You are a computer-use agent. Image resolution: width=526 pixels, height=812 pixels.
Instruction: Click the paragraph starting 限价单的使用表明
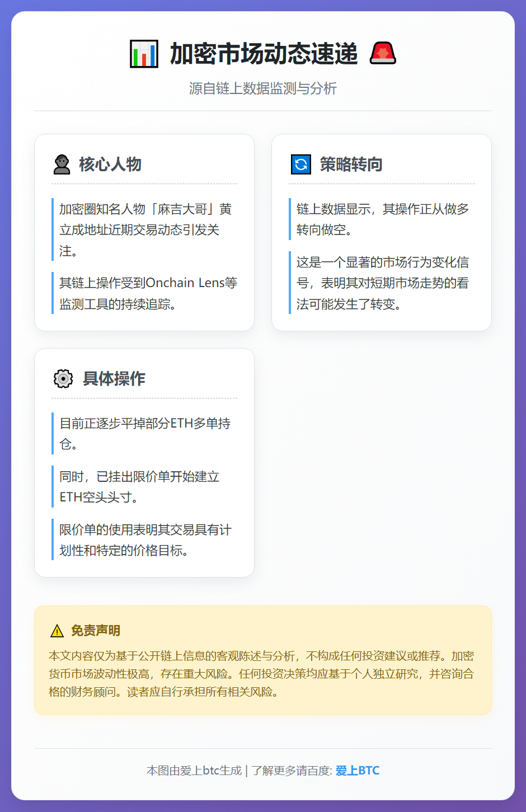click(x=145, y=540)
